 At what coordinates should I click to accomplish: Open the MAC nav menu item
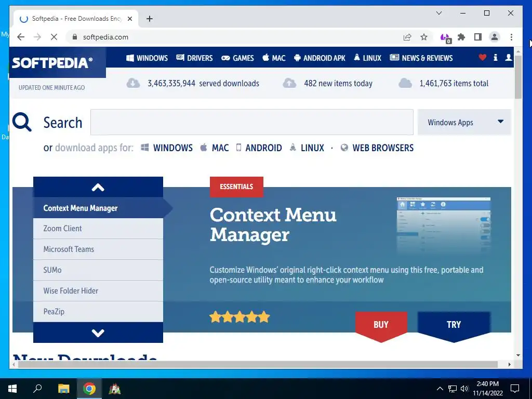tap(274, 58)
